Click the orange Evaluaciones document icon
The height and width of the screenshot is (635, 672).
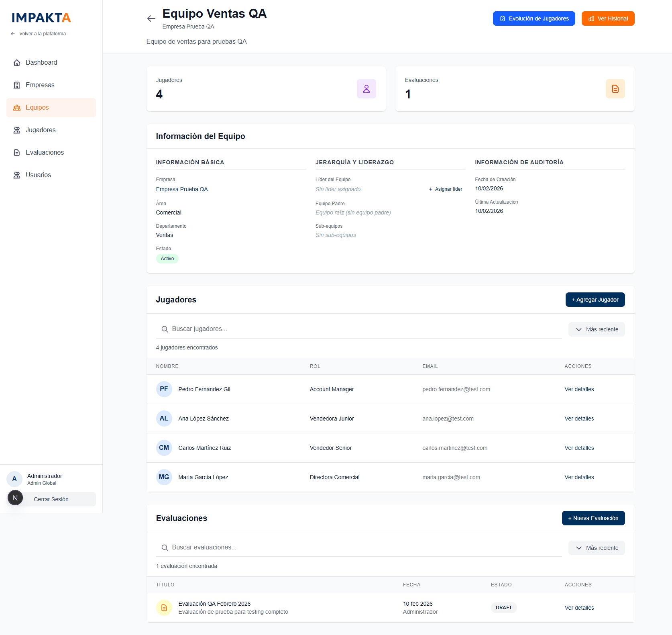tap(615, 89)
